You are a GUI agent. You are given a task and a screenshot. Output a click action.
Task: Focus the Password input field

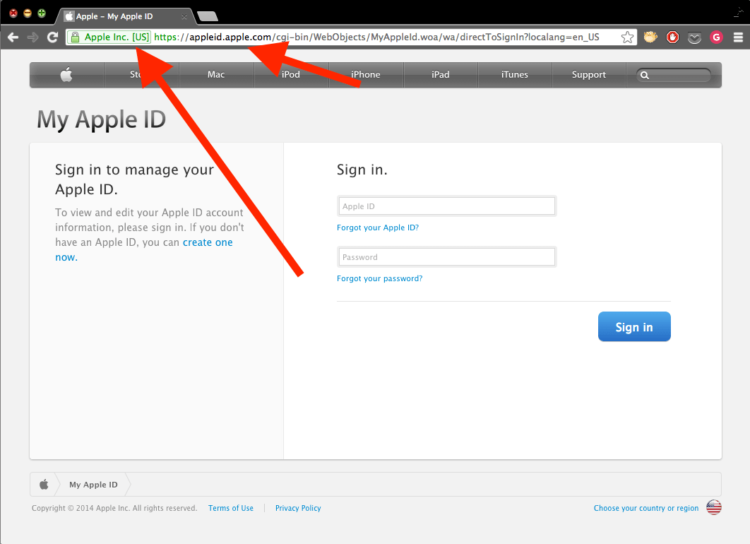pos(446,257)
